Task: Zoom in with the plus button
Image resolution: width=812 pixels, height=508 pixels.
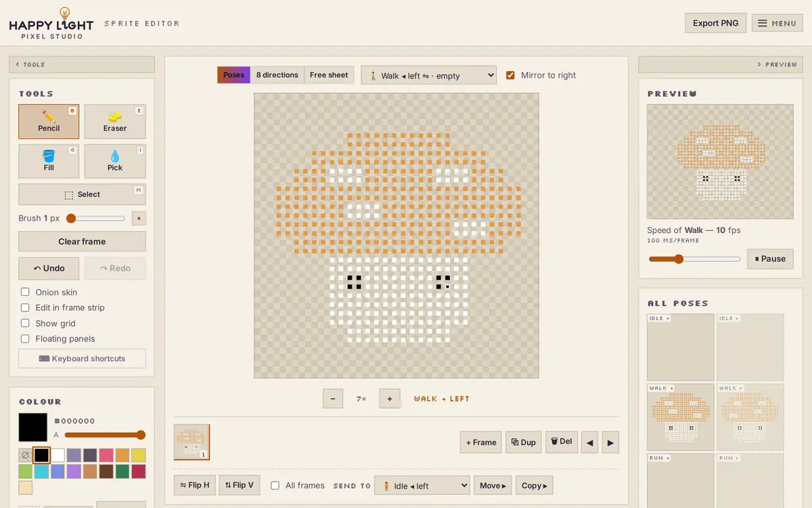Action: point(390,399)
